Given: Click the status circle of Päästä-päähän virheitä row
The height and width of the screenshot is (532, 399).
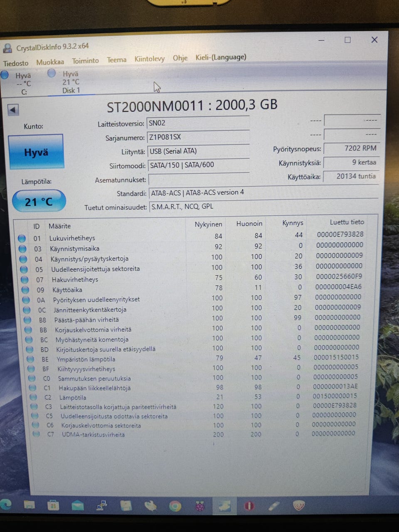Looking at the screenshot, I should pyautogui.click(x=28, y=320).
